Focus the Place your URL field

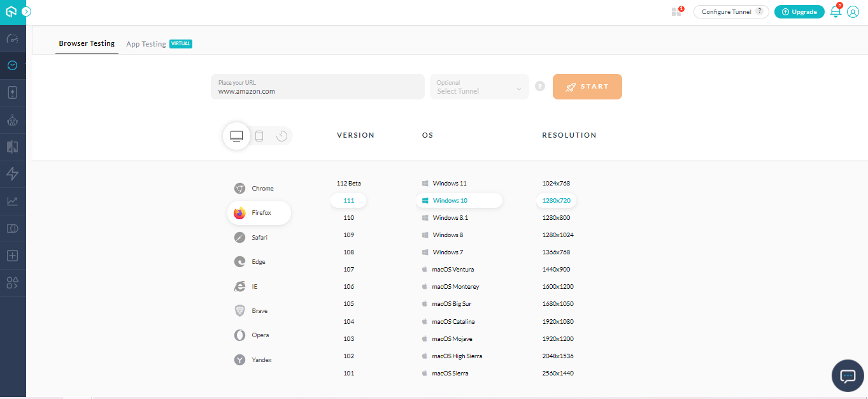pyautogui.click(x=318, y=87)
